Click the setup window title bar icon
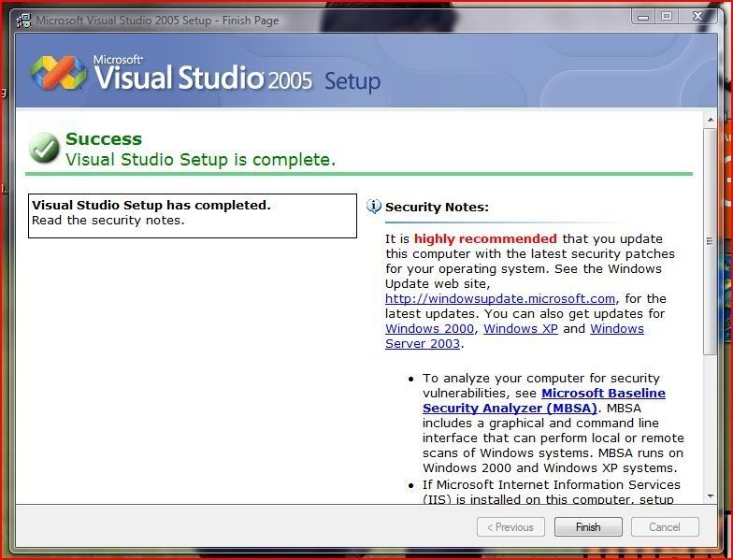 point(23,21)
